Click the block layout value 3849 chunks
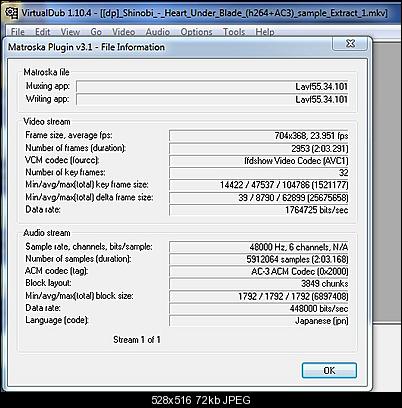This screenshot has width=402, height=408. click(x=259, y=284)
